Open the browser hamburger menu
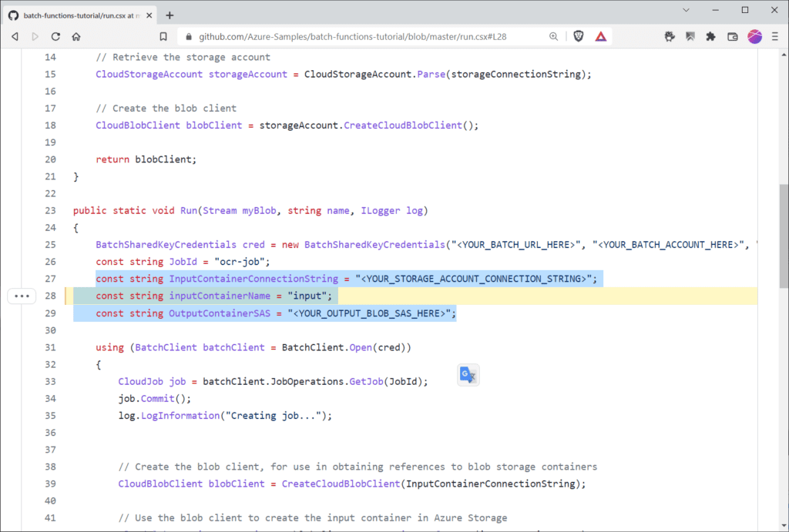 coord(775,36)
